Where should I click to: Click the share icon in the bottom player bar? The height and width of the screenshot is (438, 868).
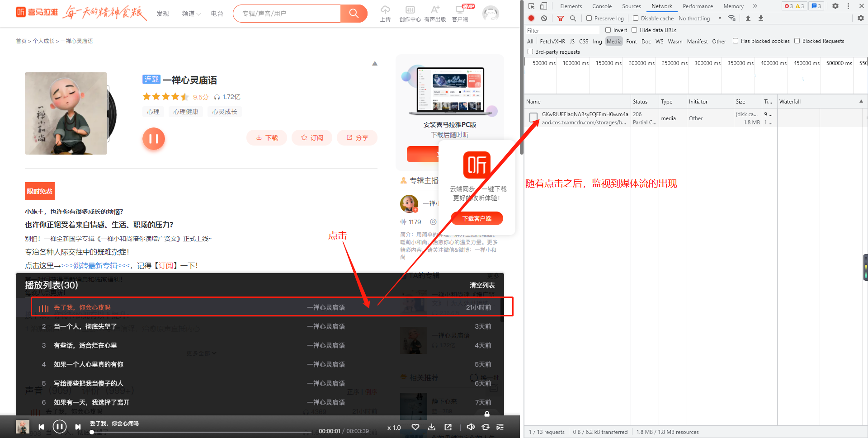coord(448,427)
